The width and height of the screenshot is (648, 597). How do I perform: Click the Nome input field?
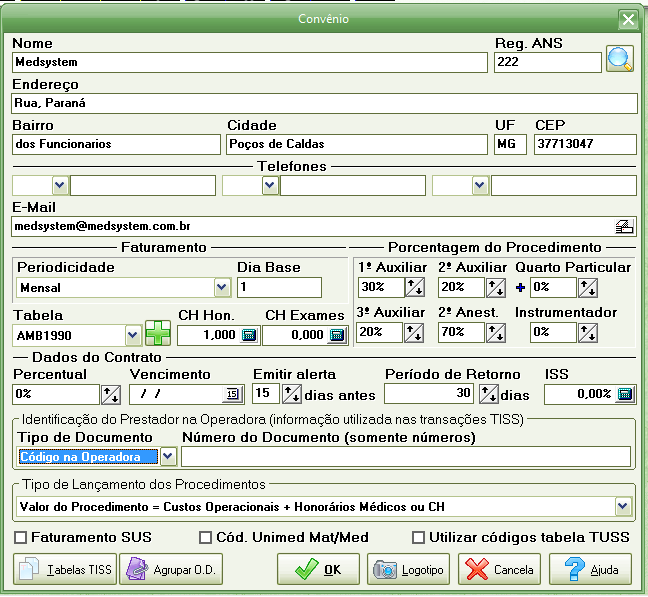[250, 62]
